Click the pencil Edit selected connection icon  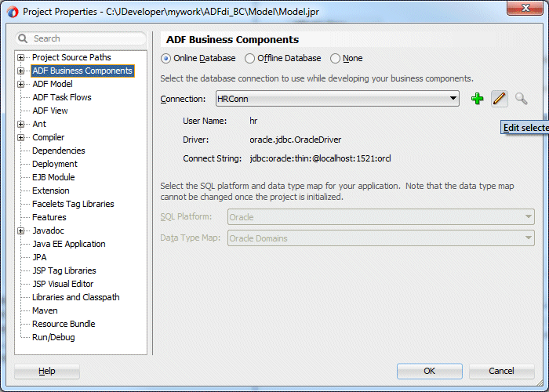click(x=500, y=99)
